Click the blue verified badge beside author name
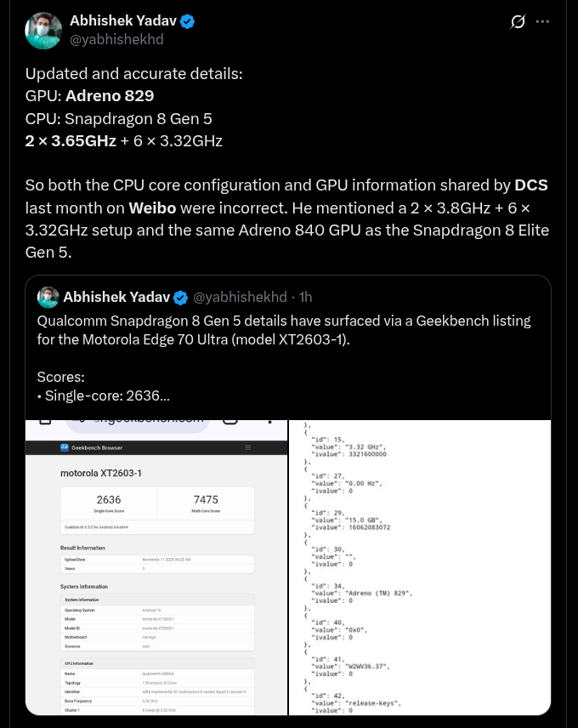 tap(188, 21)
